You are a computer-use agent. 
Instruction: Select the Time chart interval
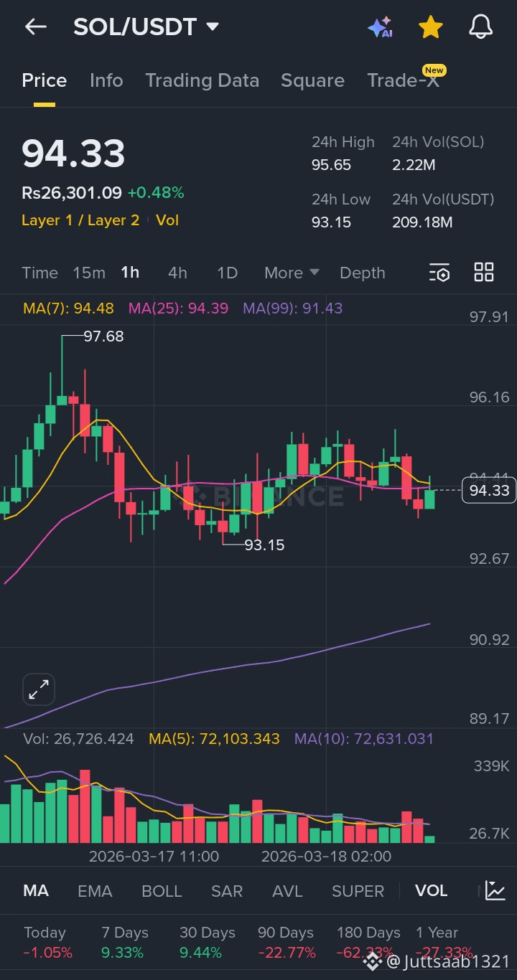[39, 273]
